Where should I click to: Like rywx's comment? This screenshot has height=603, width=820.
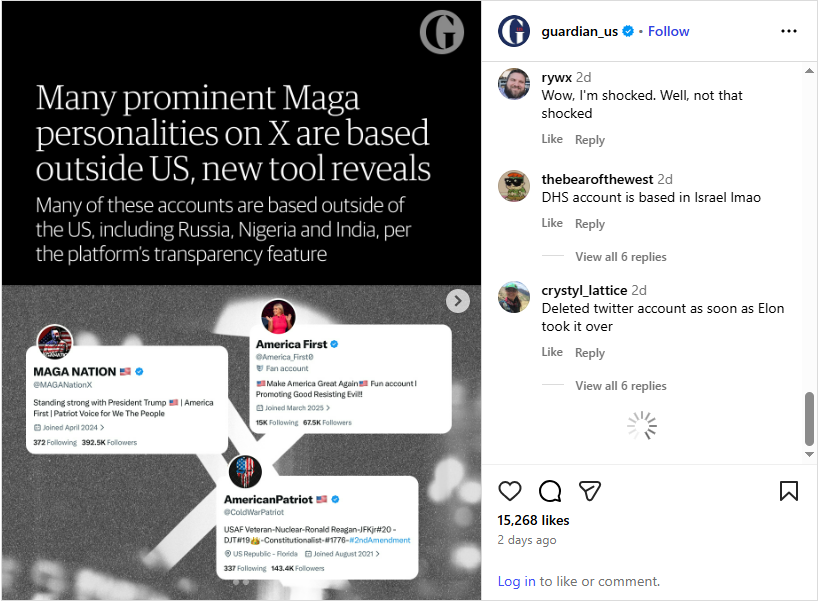click(552, 140)
